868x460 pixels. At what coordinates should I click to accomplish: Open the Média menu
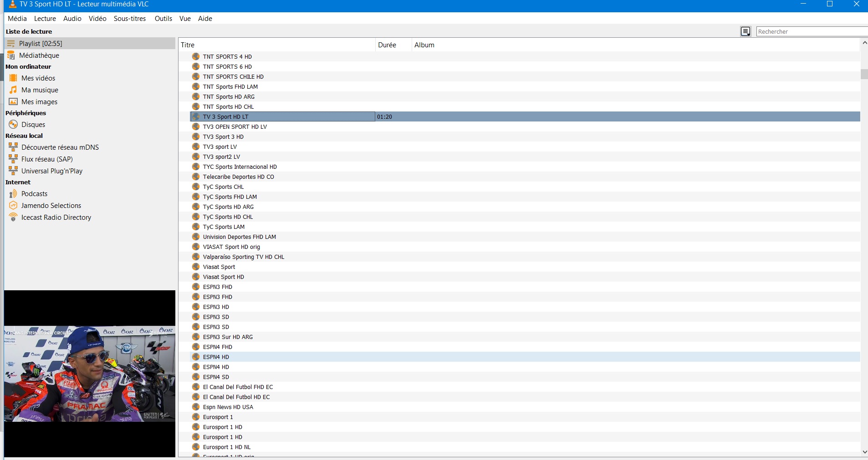[x=17, y=19]
